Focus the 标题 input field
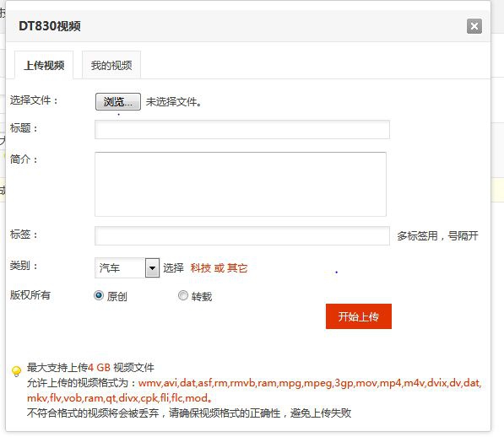The height and width of the screenshot is (437, 504). [242, 129]
